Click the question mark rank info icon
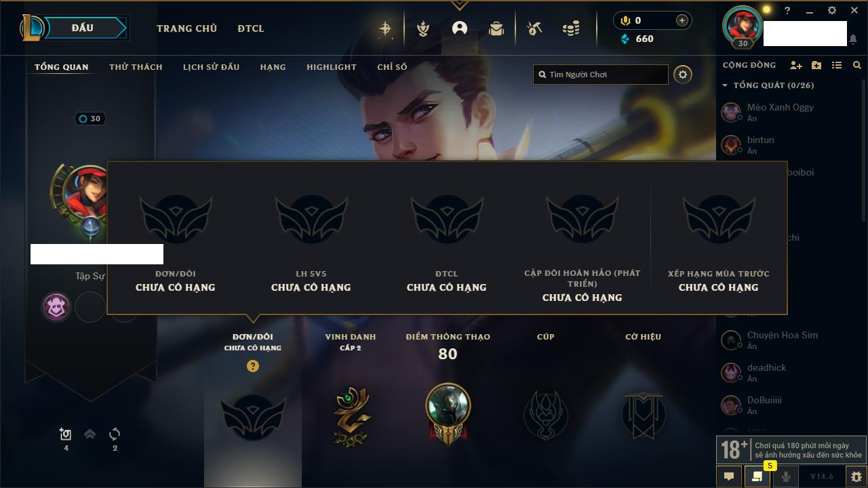This screenshot has height=488, width=868. [x=253, y=366]
